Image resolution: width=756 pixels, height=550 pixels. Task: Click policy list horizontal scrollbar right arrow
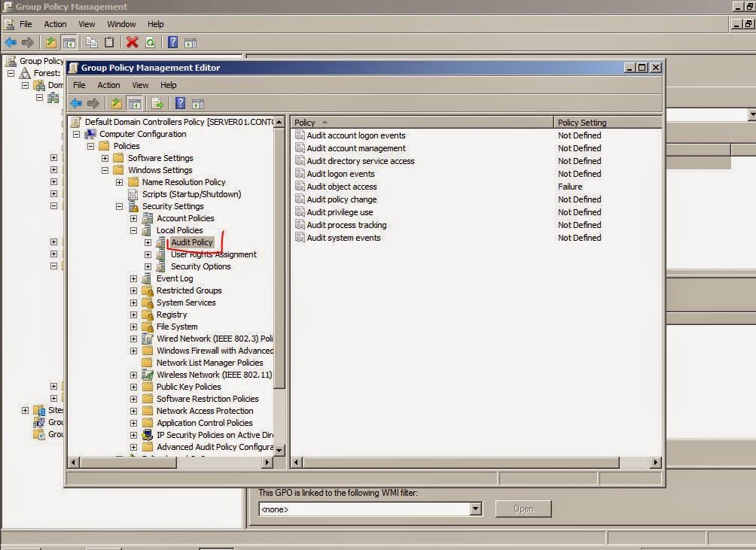pos(655,463)
